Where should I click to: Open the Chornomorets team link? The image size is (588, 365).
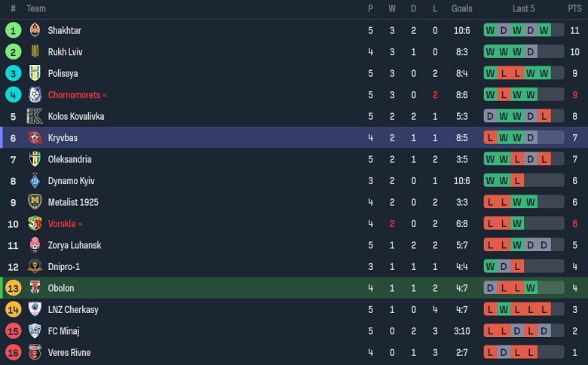coord(74,95)
